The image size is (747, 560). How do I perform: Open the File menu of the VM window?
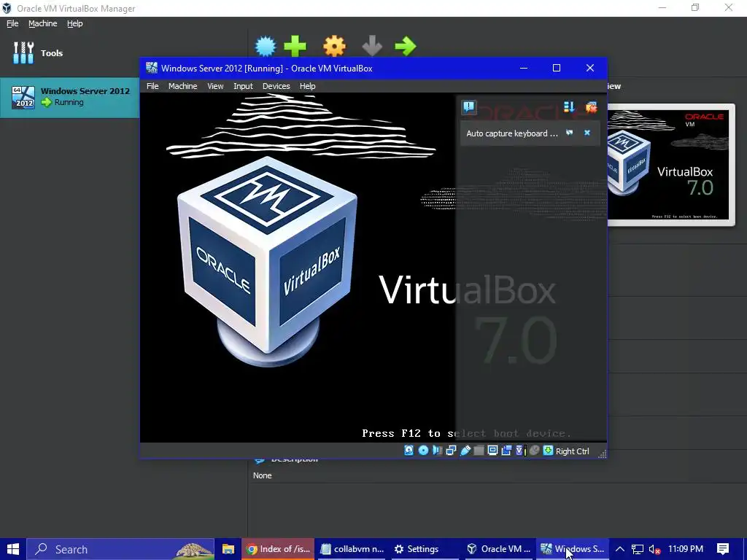[152, 86]
